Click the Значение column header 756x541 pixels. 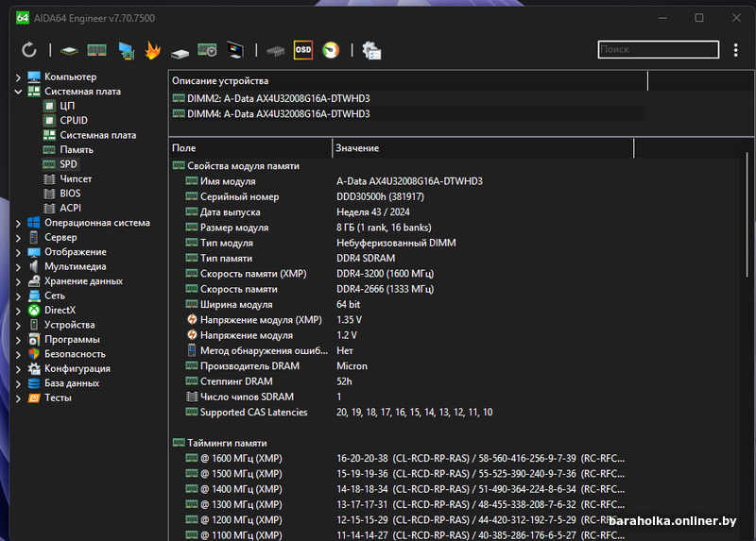tap(483, 148)
